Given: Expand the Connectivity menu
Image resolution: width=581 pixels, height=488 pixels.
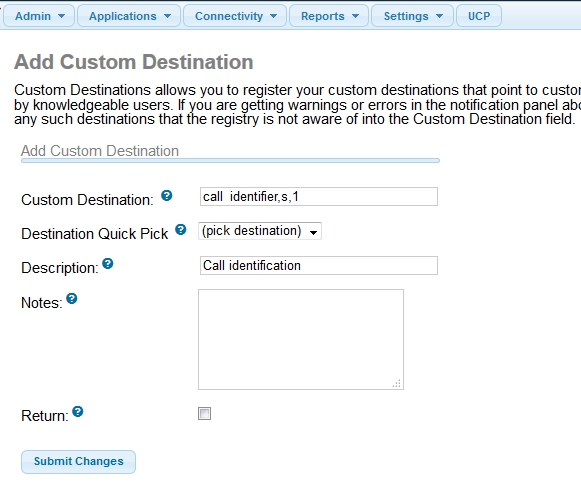Looking at the screenshot, I should point(235,16).
